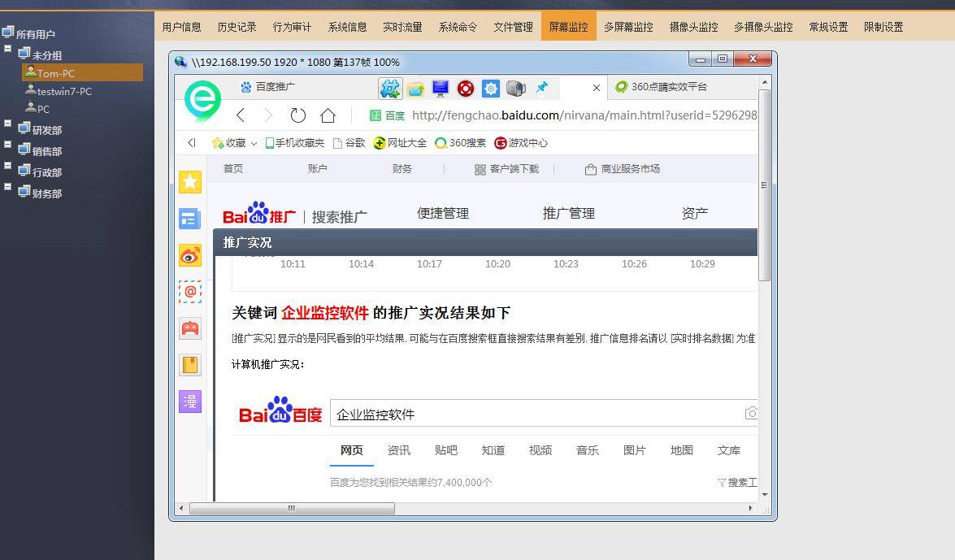This screenshot has width=955, height=560.
Task: Select the testwin7-PC computer
Action: pyautogui.click(x=64, y=91)
